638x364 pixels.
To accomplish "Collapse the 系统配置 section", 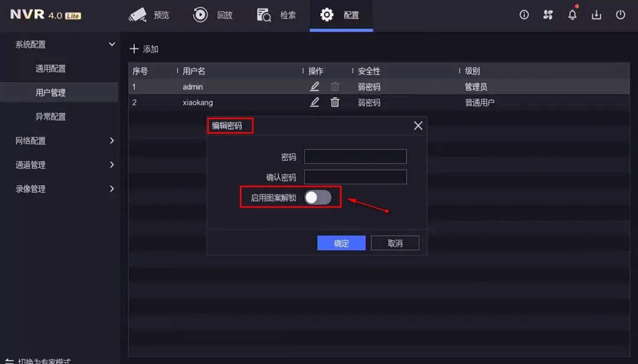I will pos(112,44).
